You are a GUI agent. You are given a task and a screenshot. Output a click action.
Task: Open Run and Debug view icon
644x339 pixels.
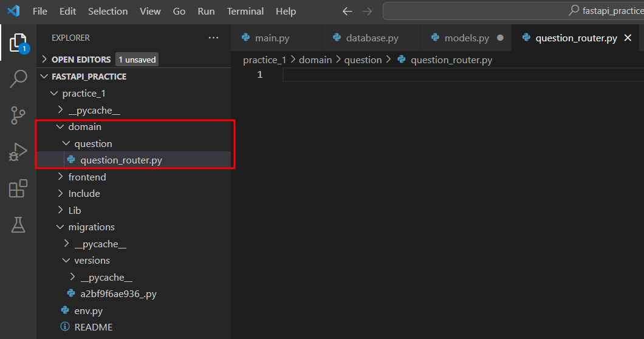pyautogui.click(x=18, y=152)
